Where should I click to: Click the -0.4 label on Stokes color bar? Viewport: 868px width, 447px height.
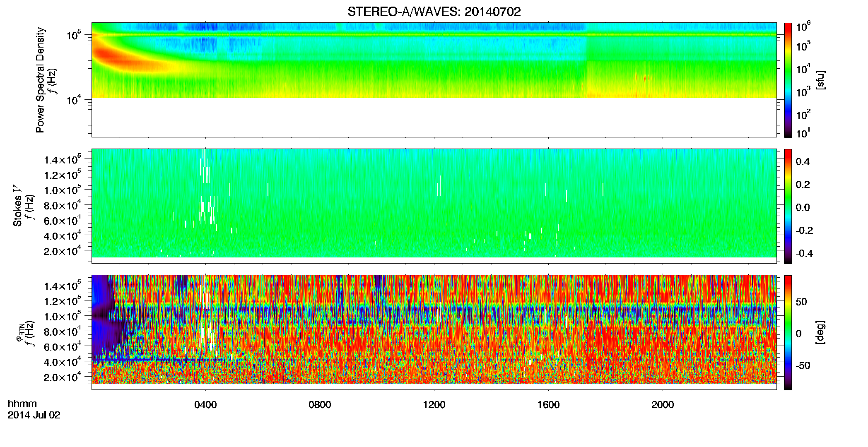(804, 253)
